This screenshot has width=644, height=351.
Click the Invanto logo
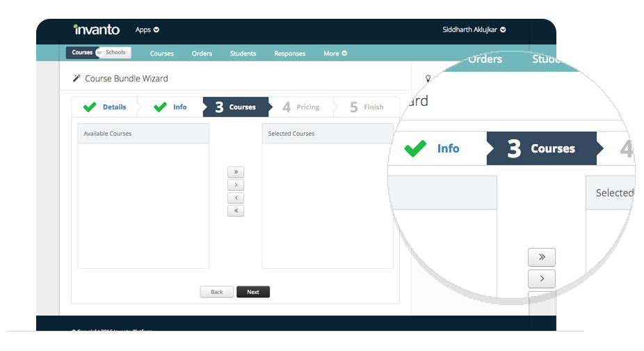(96, 30)
